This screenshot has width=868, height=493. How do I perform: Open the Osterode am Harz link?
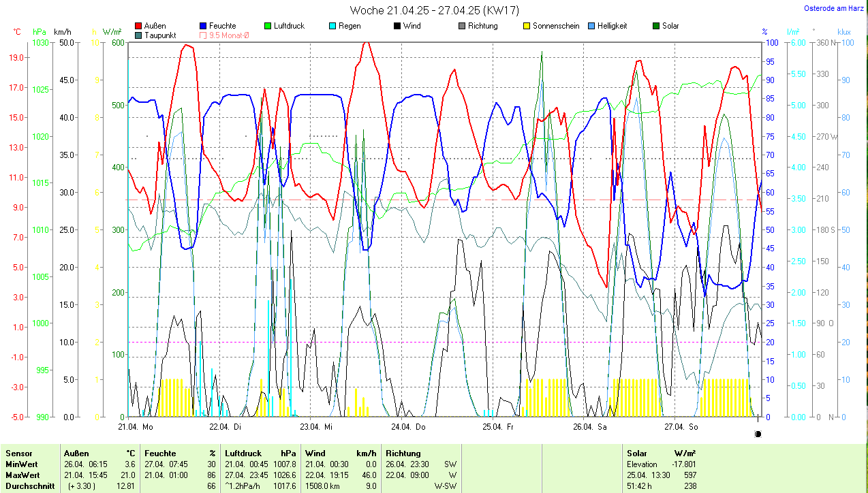tap(833, 8)
